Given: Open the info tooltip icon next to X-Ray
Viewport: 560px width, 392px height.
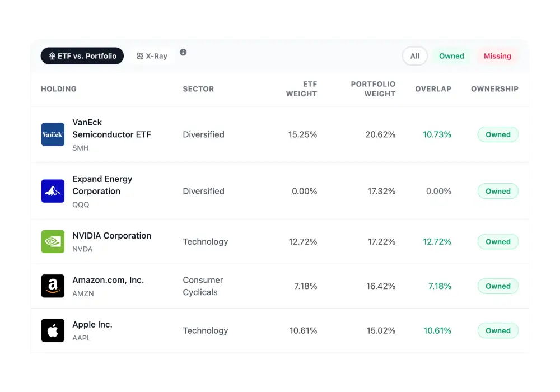Looking at the screenshot, I should click(x=183, y=52).
